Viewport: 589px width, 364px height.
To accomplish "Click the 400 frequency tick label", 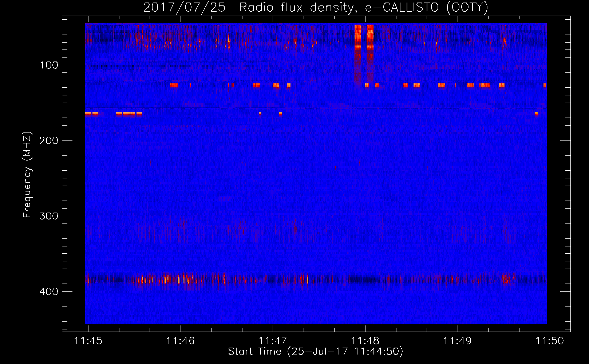I will coord(49,292).
